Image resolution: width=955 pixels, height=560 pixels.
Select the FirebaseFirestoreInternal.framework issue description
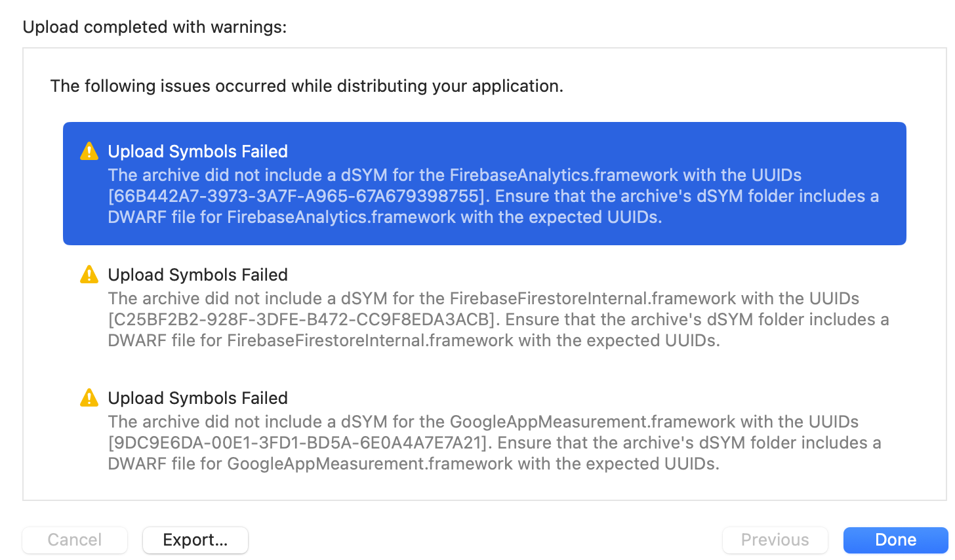484,319
